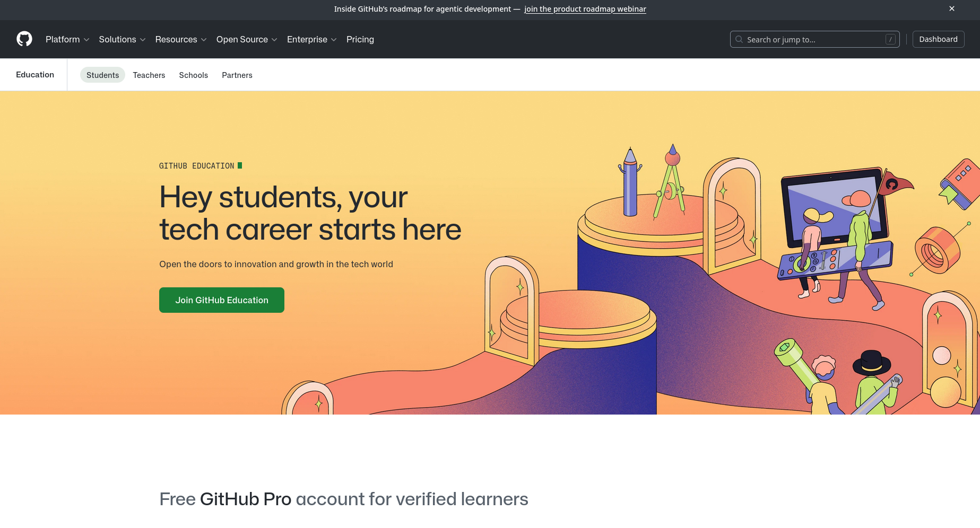The height and width of the screenshot is (528, 980).
Task: Switch to the Teachers tab
Action: [x=149, y=75]
